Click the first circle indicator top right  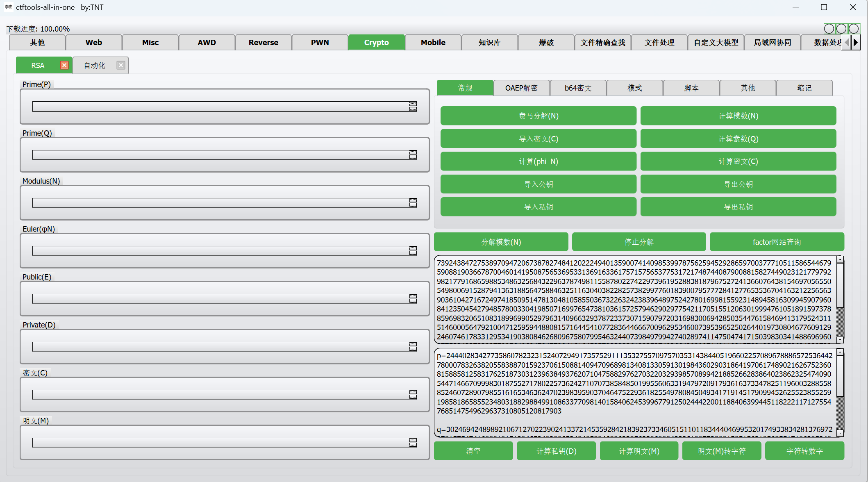[829, 29]
